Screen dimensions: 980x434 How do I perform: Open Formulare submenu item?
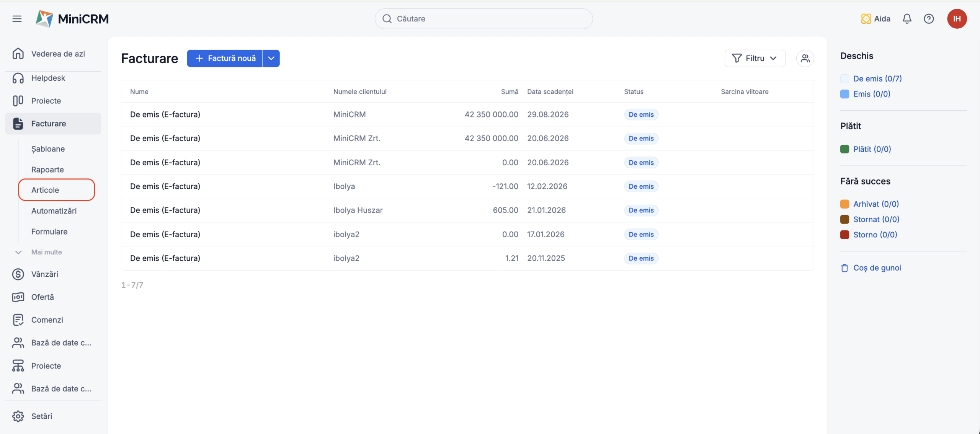49,232
